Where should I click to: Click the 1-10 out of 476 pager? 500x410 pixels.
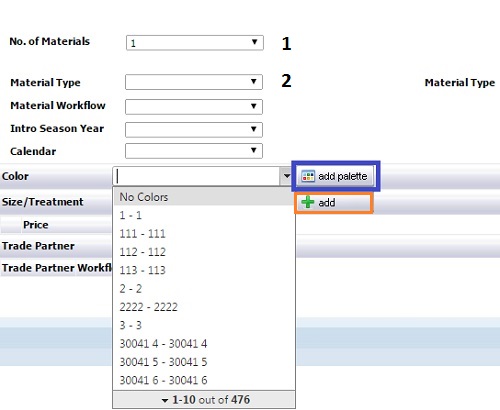pos(204,399)
